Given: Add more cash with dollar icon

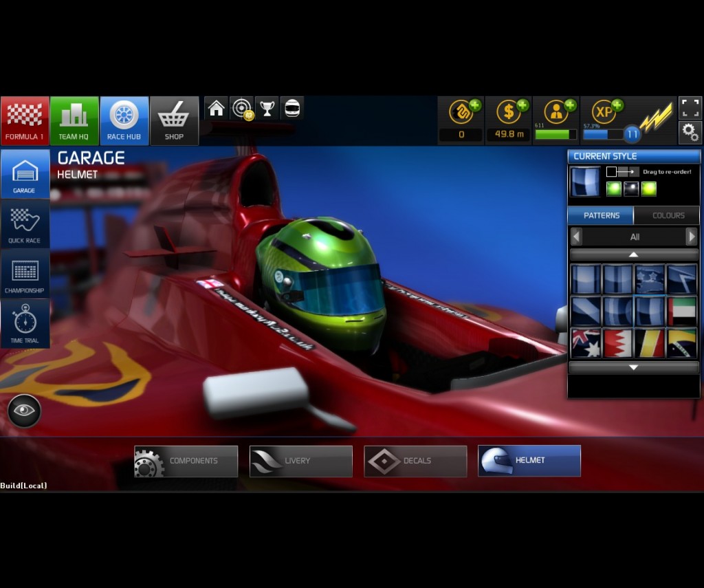Looking at the screenshot, I should [x=509, y=112].
